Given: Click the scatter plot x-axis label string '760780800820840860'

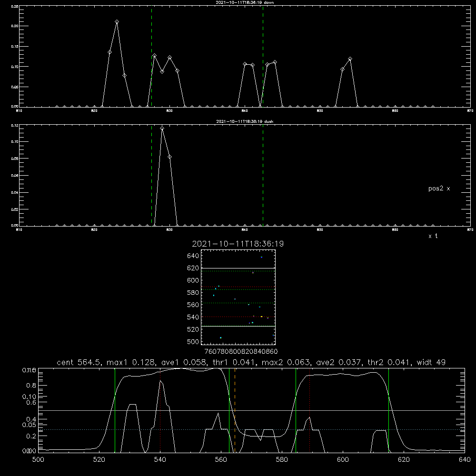Looking at the screenshot, I should pyautogui.click(x=241, y=351).
